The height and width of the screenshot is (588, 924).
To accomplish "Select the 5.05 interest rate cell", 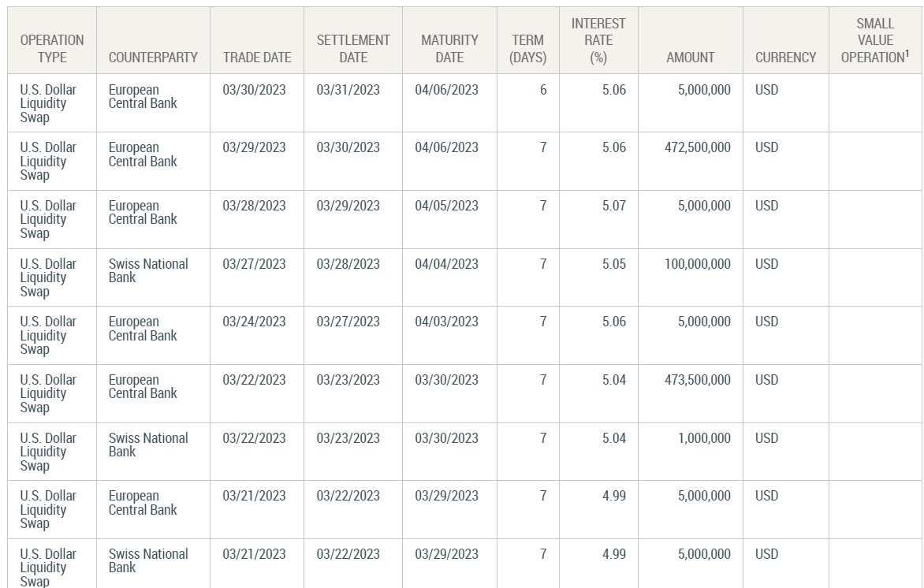I will point(613,264).
